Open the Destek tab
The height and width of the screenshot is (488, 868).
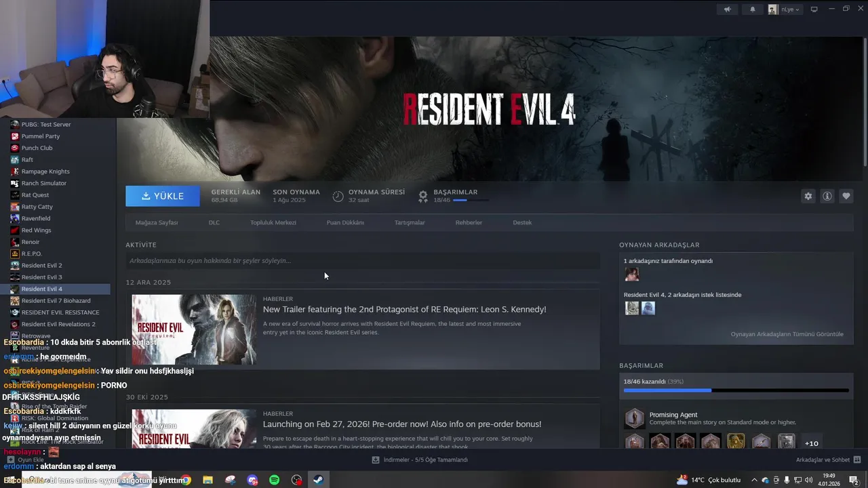[522, 222]
